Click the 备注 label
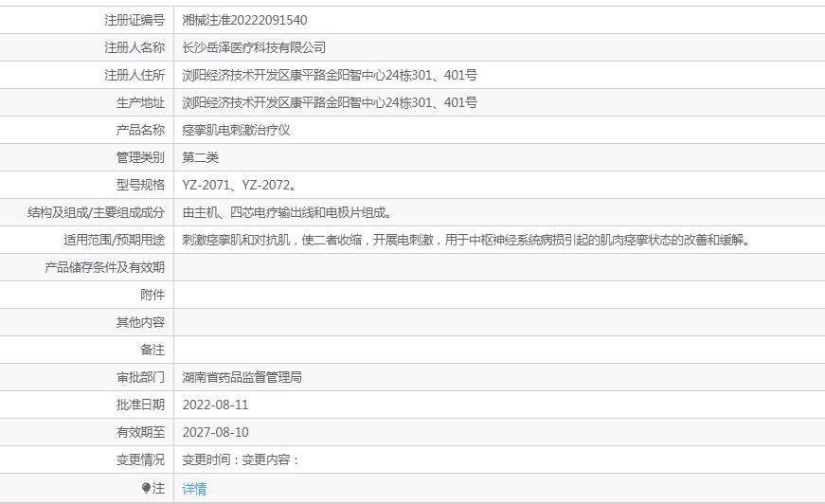 [x=152, y=350]
